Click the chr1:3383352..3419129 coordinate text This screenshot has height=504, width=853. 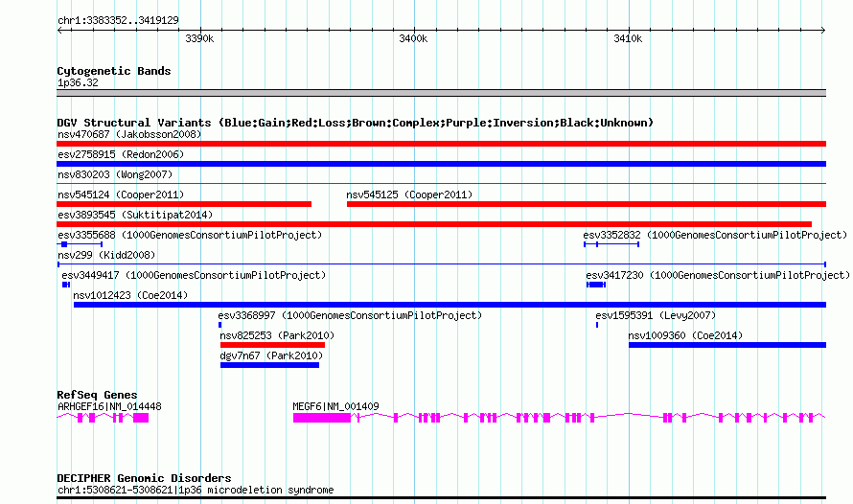tap(118, 20)
